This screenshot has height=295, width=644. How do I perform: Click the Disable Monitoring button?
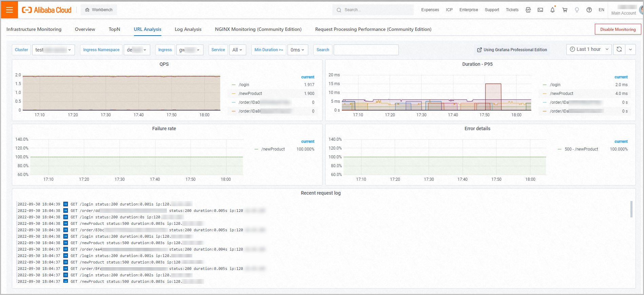(x=618, y=29)
